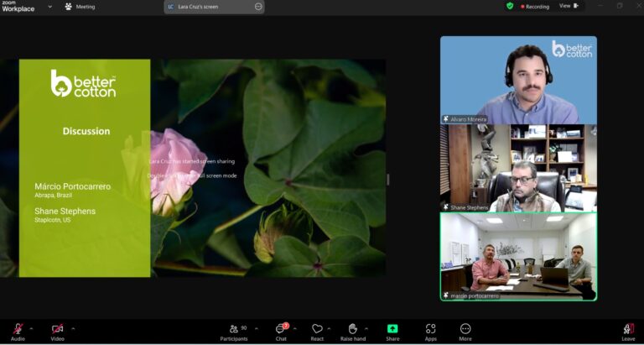Change layout with View button
Screen dimensions: 644x345
tap(569, 6)
